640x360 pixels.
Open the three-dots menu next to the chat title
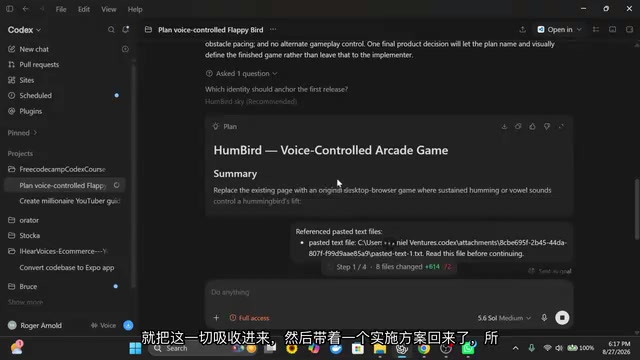click(273, 29)
